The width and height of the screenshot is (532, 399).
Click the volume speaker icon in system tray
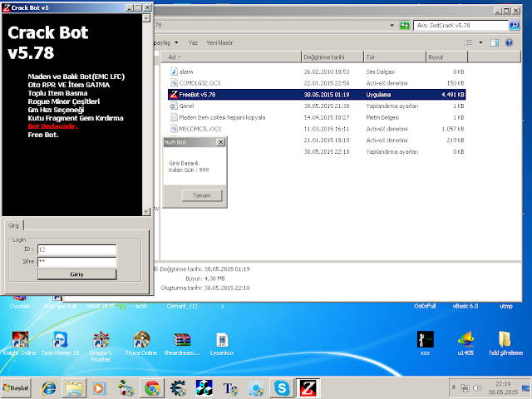(477, 388)
